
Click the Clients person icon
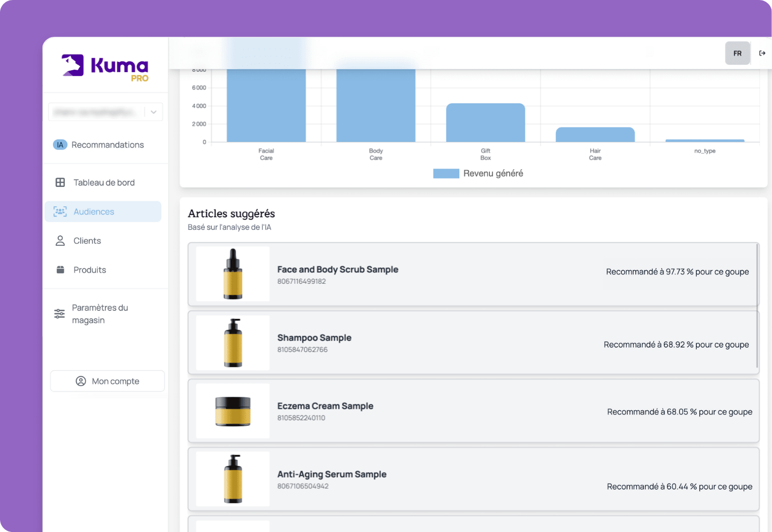coord(60,241)
